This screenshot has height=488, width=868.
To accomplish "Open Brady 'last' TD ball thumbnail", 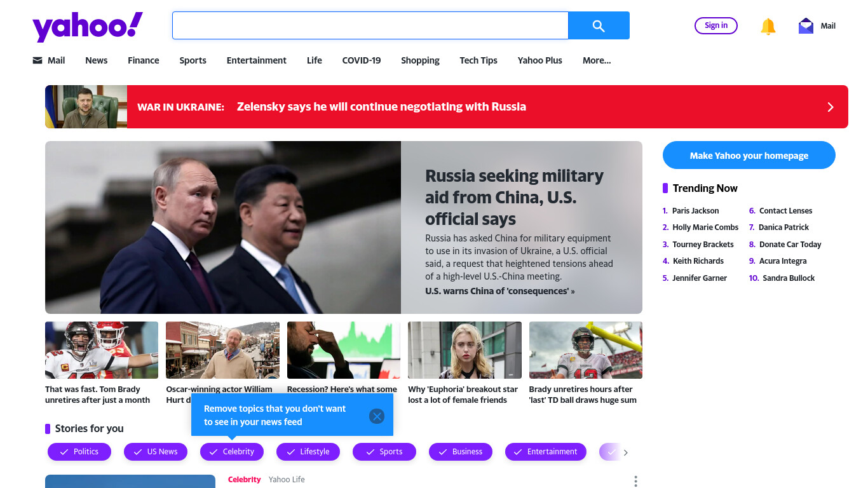I will coord(586,350).
